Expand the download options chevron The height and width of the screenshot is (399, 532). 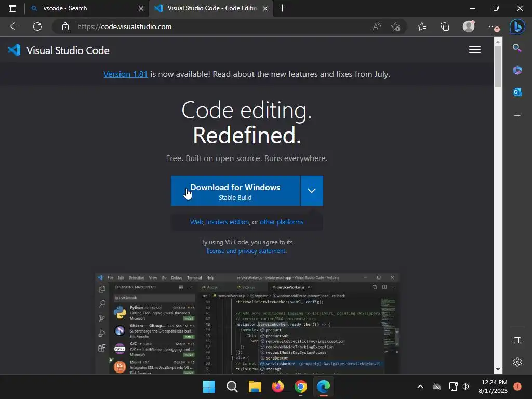click(312, 191)
